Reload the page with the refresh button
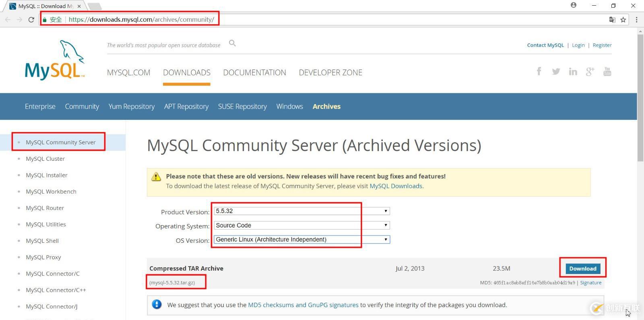The width and height of the screenshot is (644, 320). click(31, 20)
